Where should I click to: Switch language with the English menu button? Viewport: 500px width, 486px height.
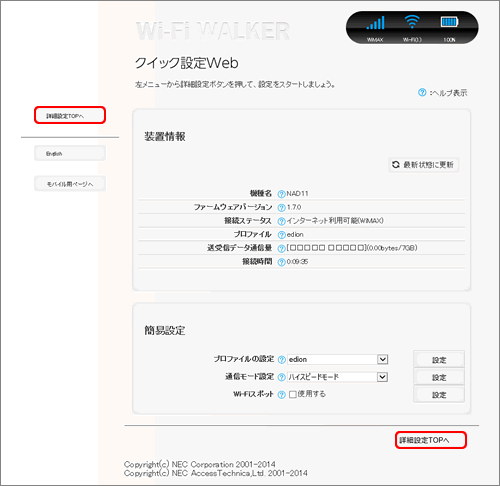tap(70, 153)
